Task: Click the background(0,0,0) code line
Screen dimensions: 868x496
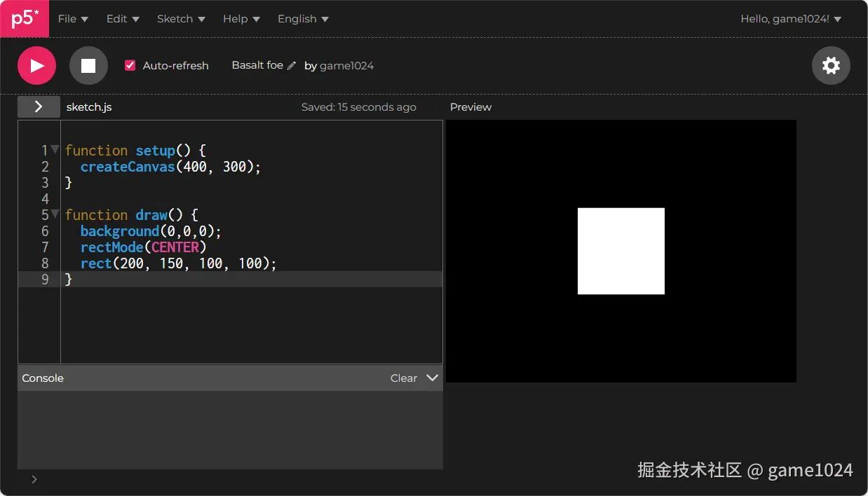Action: 151,231
